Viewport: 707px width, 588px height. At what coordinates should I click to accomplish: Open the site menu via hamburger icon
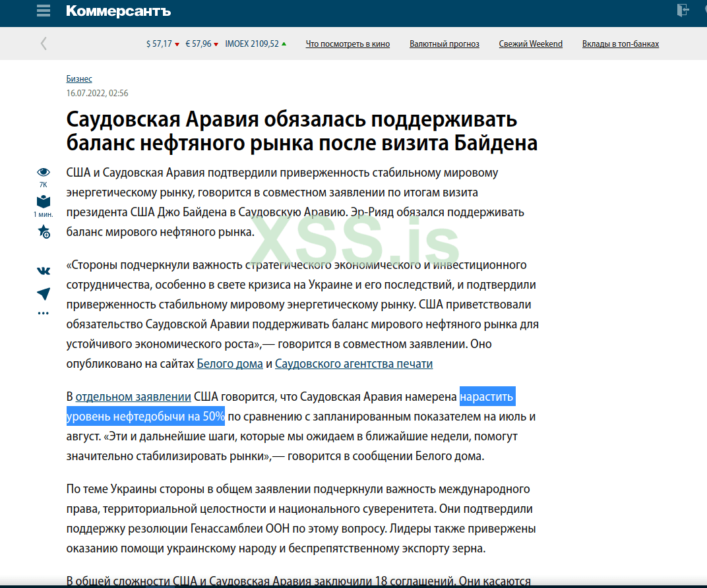click(x=43, y=10)
